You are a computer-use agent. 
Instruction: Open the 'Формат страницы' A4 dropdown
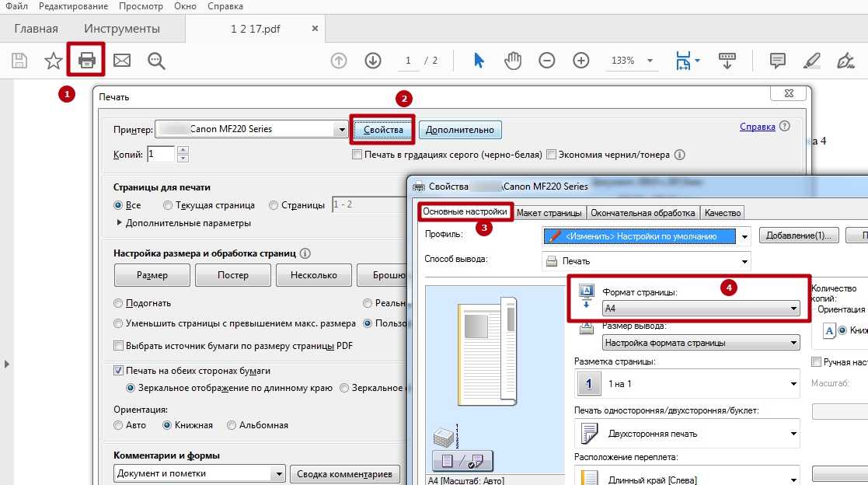point(701,309)
